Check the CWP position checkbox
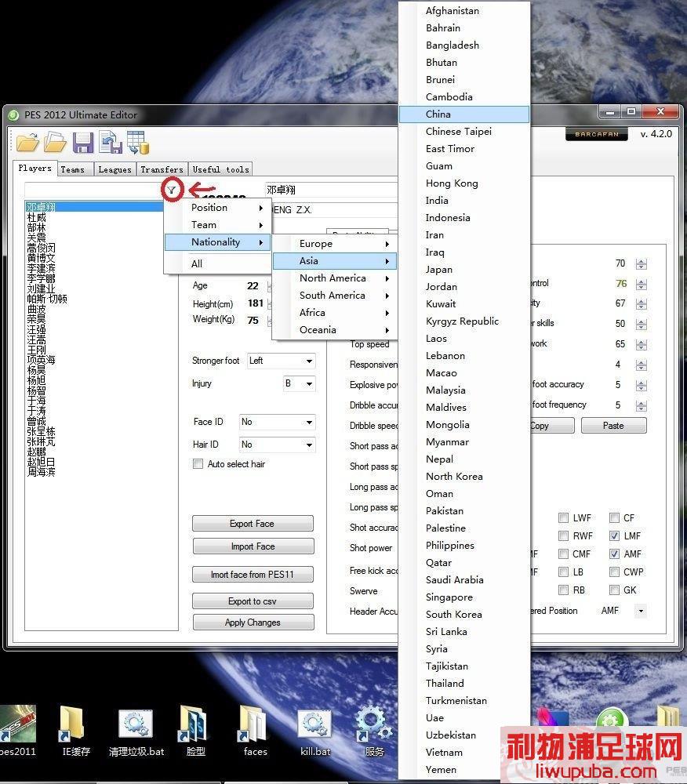The width and height of the screenshot is (687, 784). (x=615, y=572)
